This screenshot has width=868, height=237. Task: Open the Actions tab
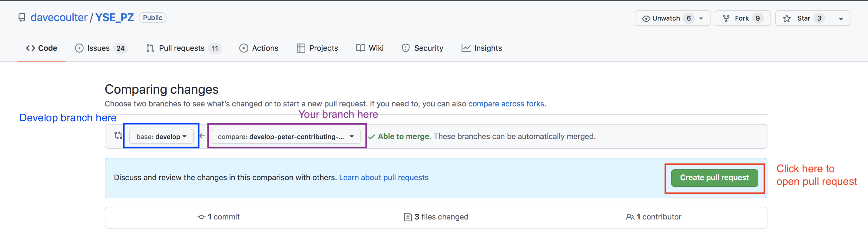259,48
